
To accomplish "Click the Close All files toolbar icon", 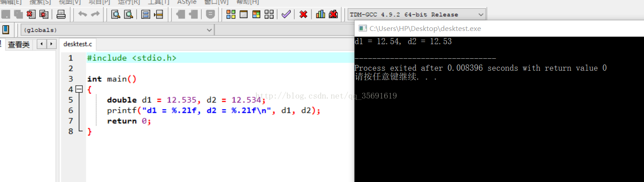I will coord(44,14).
